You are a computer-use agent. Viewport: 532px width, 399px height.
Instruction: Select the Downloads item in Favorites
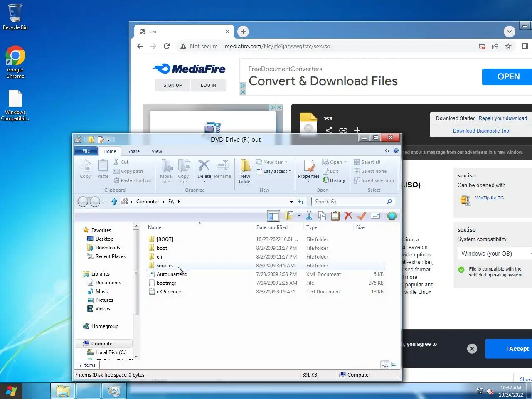pyautogui.click(x=108, y=248)
